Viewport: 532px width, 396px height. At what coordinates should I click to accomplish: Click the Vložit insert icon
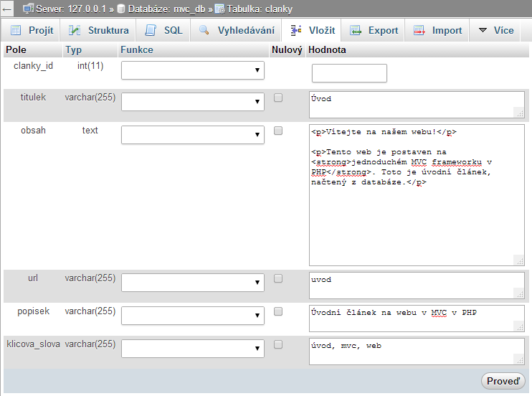296,31
